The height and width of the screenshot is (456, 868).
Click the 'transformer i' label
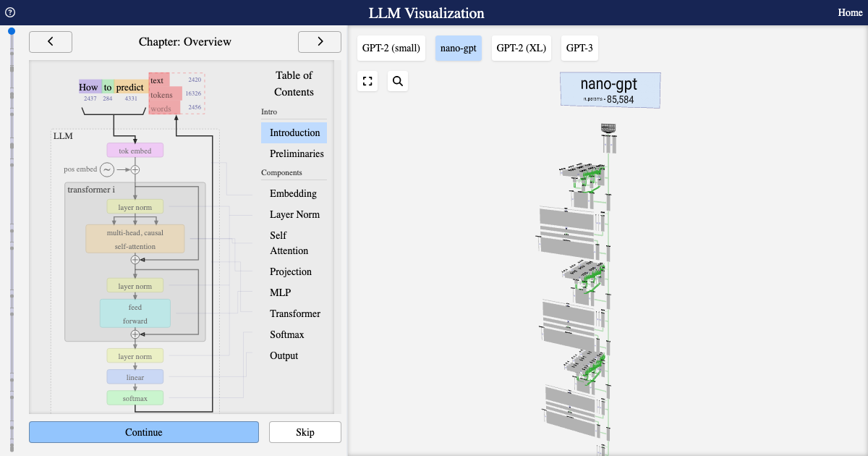click(x=91, y=189)
